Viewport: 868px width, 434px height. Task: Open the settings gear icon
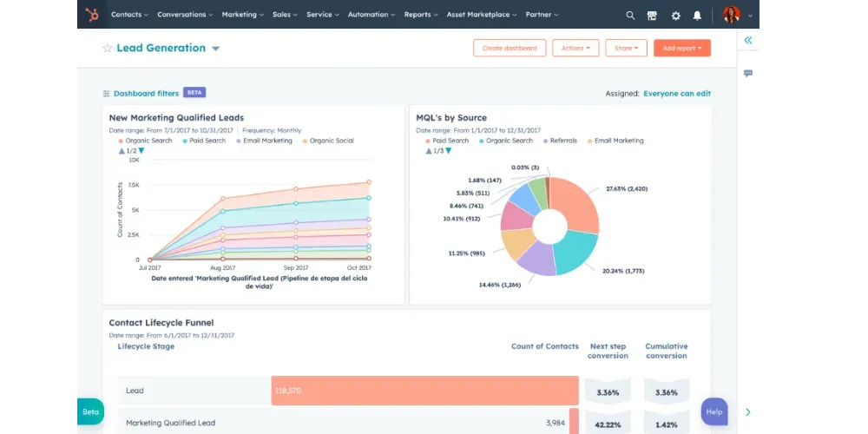675,16
